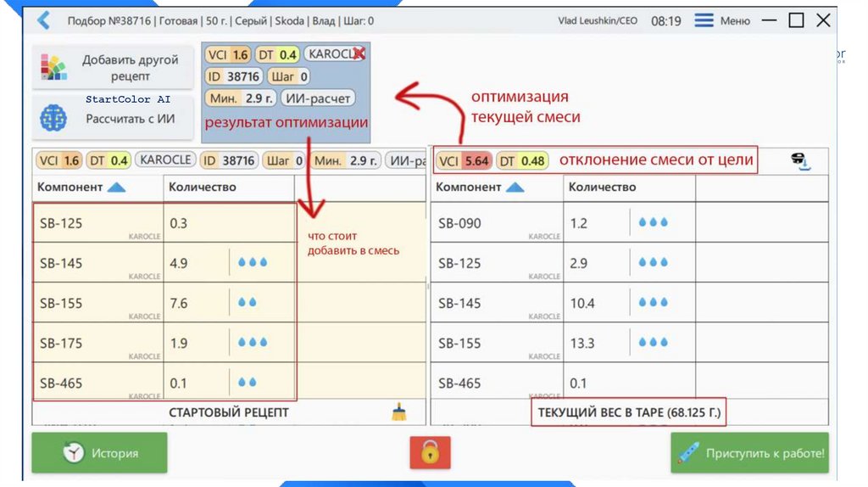Click the scale icon above the current mixture table
Screen dimensions: 868x487
[799, 160]
